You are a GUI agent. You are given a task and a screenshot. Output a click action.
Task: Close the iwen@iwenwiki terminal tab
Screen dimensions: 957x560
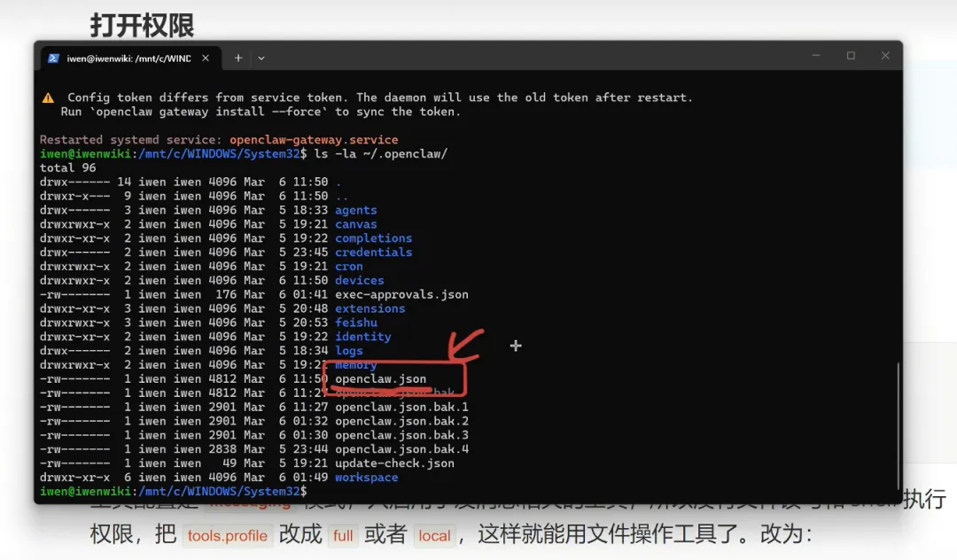[x=206, y=58]
